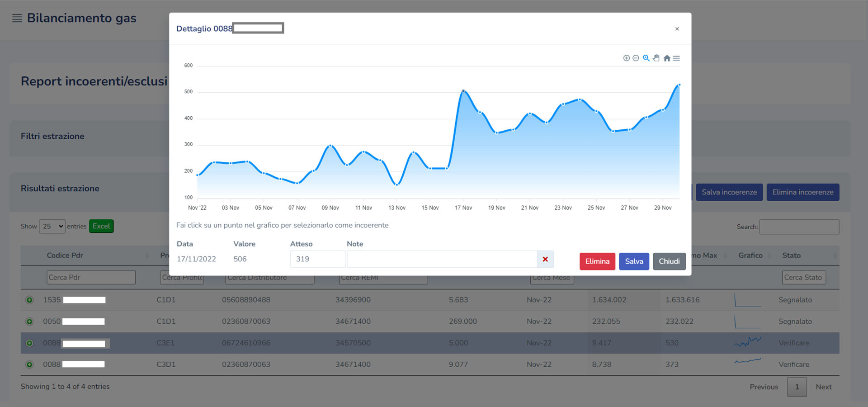Click the Atteso value input field
Image resolution: width=868 pixels, height=407 pixels.
(x=317, y=259)
